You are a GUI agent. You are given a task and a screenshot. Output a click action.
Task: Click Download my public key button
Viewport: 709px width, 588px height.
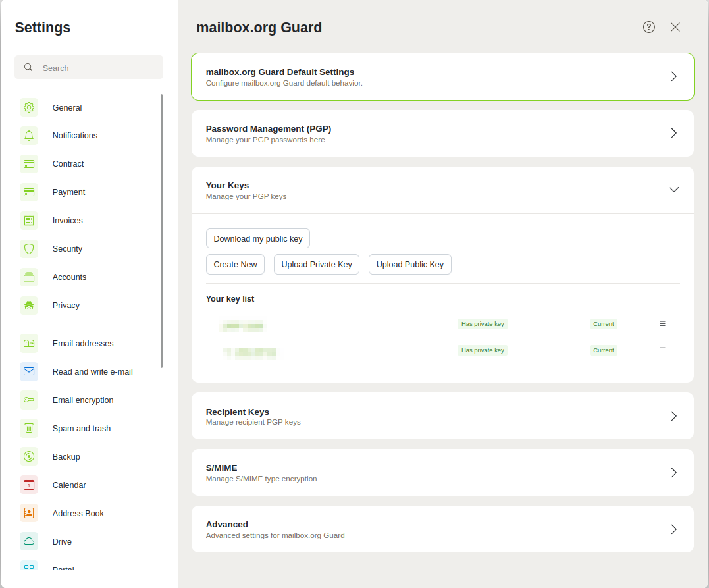click(x=258, y=239)
